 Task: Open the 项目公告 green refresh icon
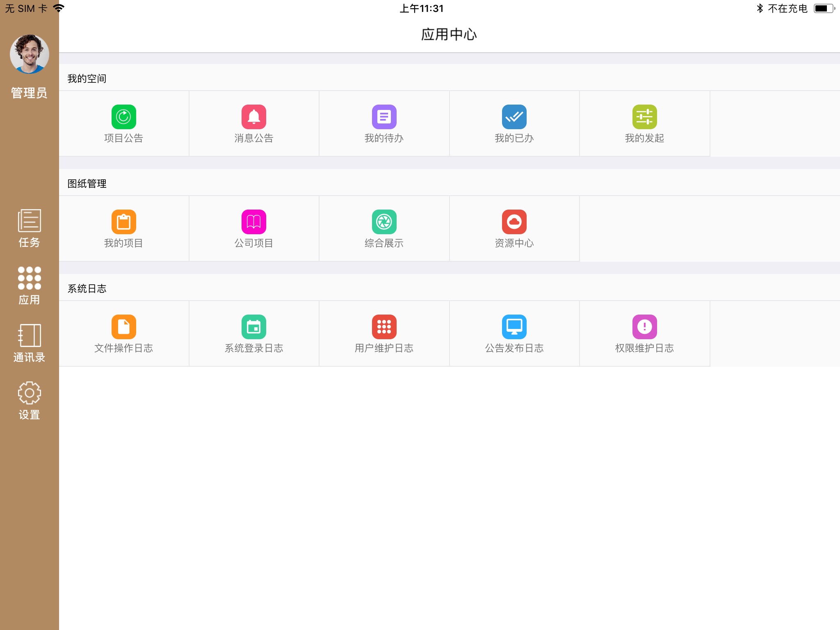123,117
